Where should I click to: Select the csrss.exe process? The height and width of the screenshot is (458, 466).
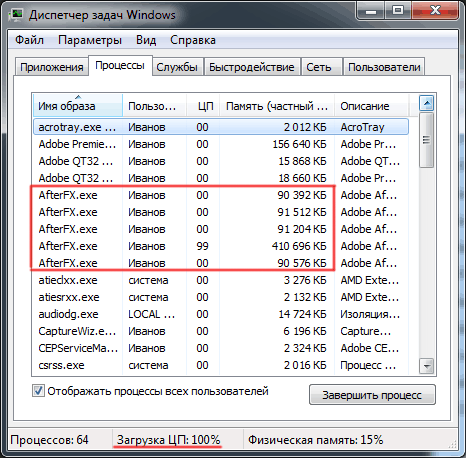tap(221, 365)
